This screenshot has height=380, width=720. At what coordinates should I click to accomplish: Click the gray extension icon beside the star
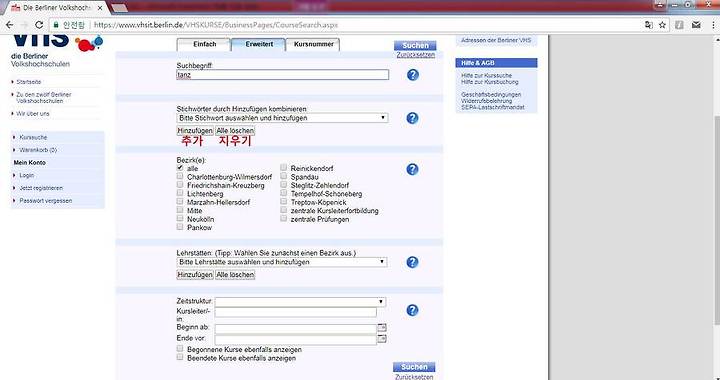tap(679, 25)
